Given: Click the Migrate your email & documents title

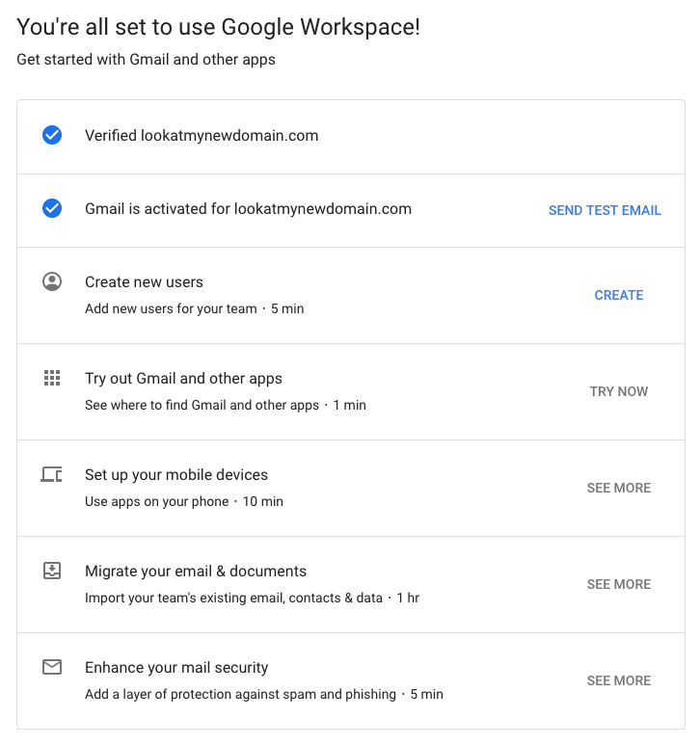Looking at the screenshot, I should (196, 572).
